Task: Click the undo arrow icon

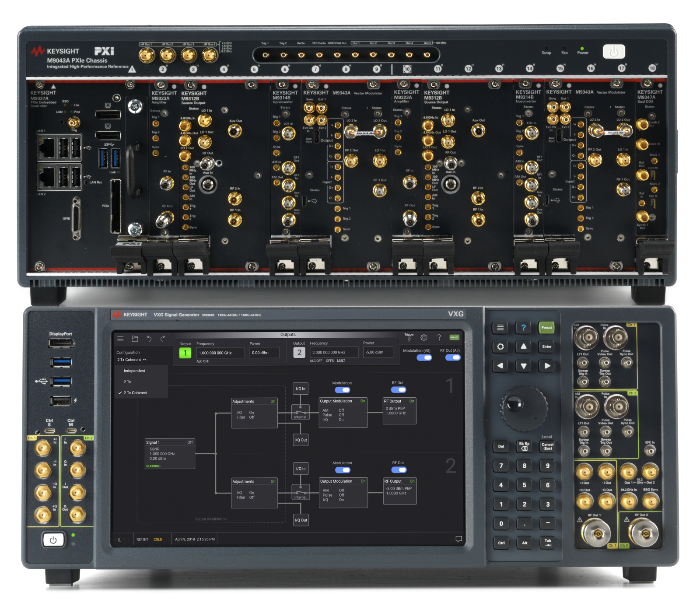Action: click(x=148, y=338)
